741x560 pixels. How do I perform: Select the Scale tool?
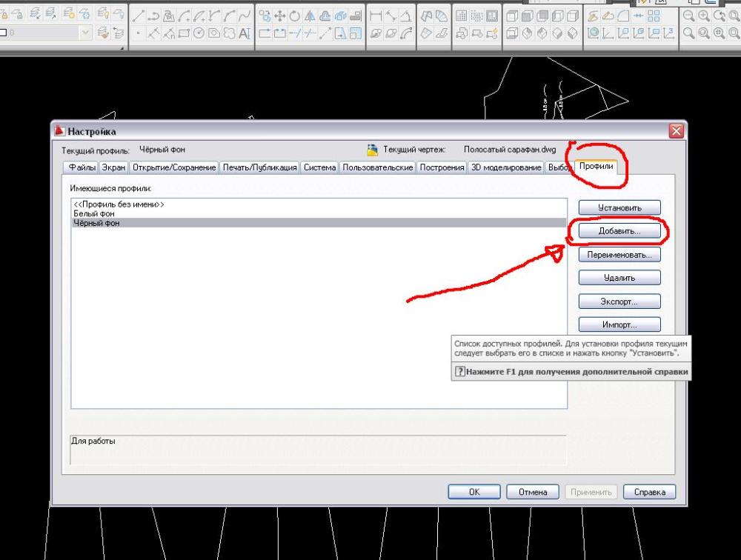point(356,33)
